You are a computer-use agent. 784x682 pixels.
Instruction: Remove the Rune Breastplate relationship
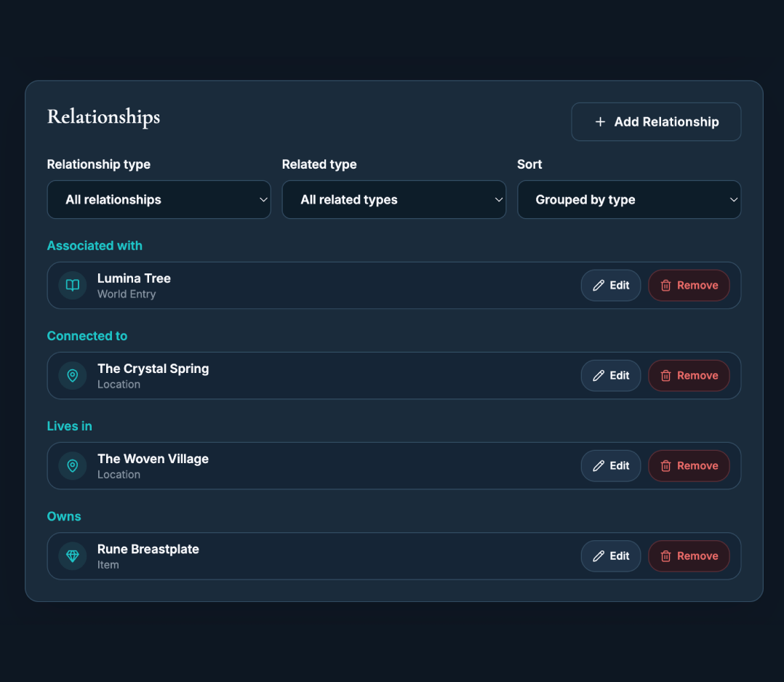689,556
